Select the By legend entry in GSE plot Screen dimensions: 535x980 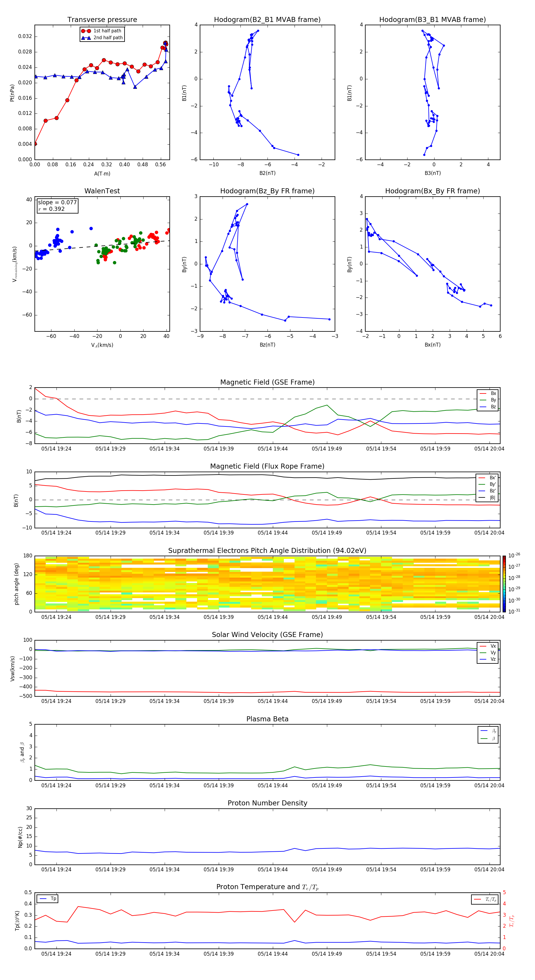pyautogui.click(x=488, y=400)
